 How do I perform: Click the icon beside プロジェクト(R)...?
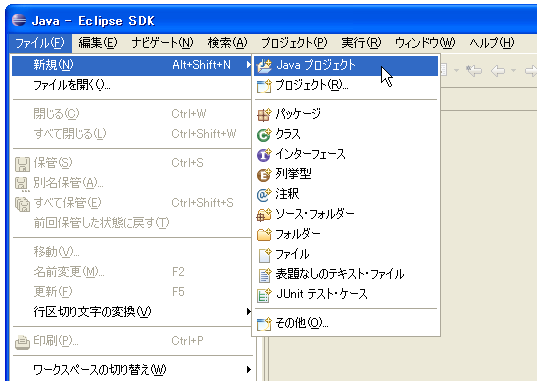click(264, 86)
